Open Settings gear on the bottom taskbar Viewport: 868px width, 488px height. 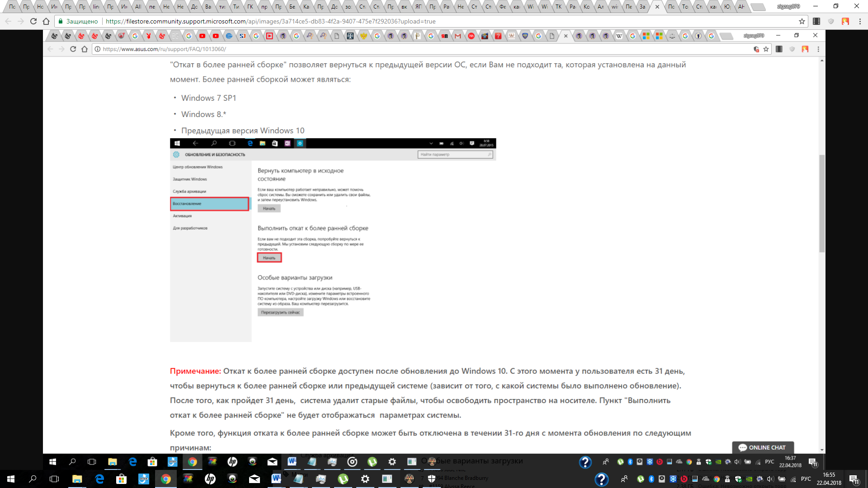point(365,479)
